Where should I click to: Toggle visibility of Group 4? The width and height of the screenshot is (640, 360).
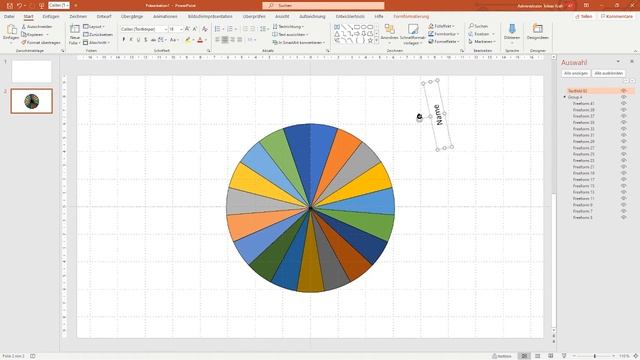tap(623, 97)
